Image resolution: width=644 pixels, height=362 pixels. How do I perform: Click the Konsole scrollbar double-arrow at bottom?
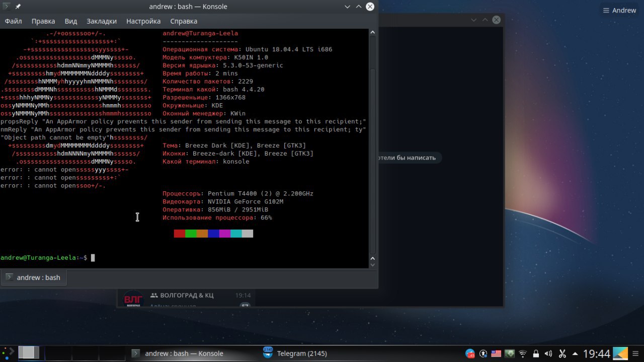pyautogui.click(x=373, y=262)
